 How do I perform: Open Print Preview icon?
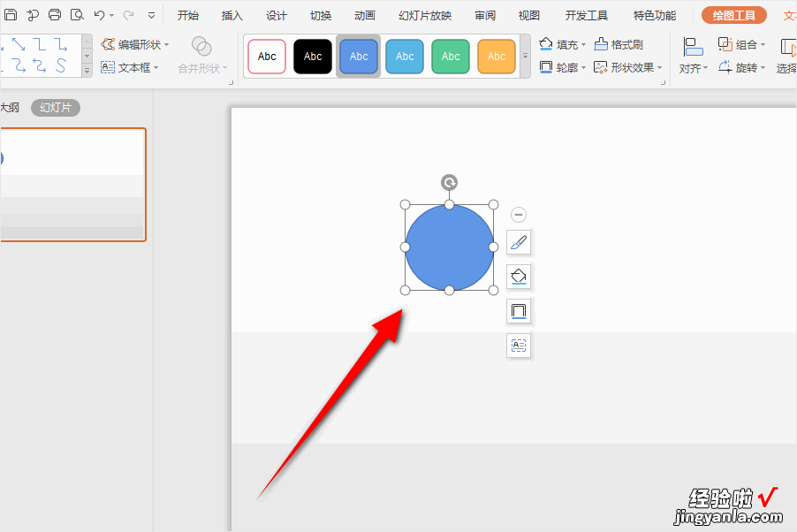[x=77, y=15]
